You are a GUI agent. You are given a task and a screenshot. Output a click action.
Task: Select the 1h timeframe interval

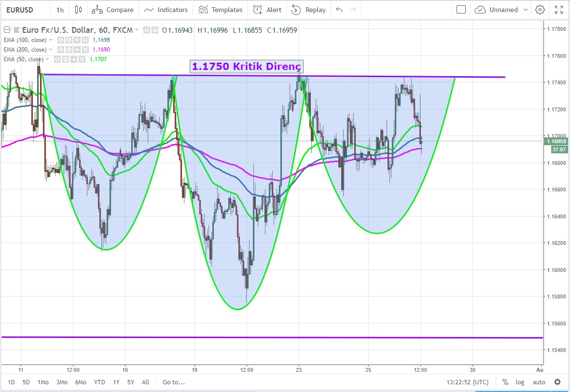pyautogui.click(x=60, y=10)
